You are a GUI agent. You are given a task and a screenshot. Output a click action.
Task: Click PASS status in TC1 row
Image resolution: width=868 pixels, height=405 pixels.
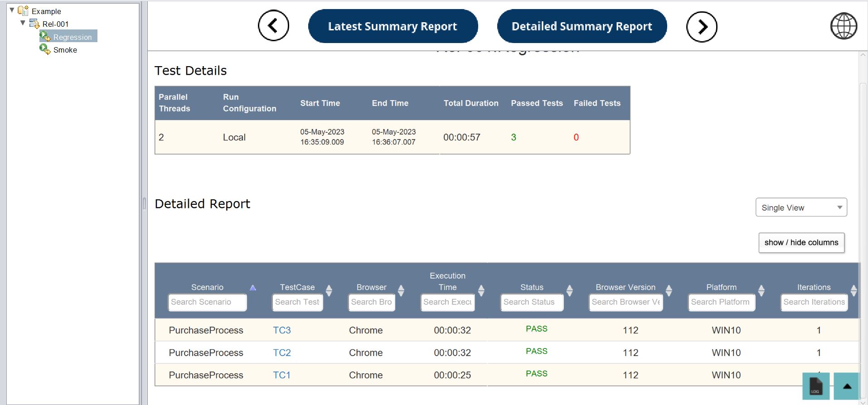pyautogui.click(x=537, y=374)
